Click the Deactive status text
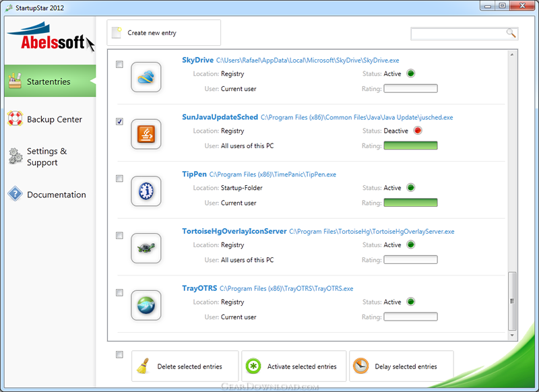The width and height of the screenshot is (539, 392). pos(395,131)
